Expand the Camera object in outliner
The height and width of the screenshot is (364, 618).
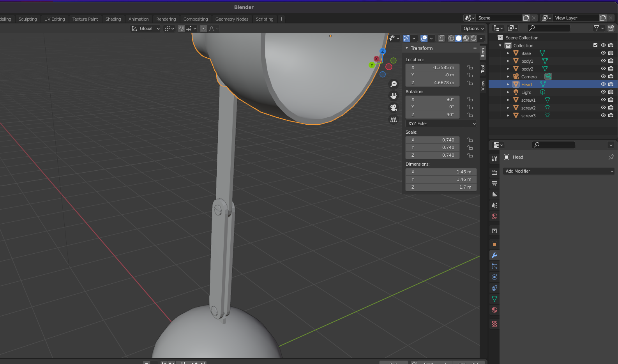tap(508, 76)
